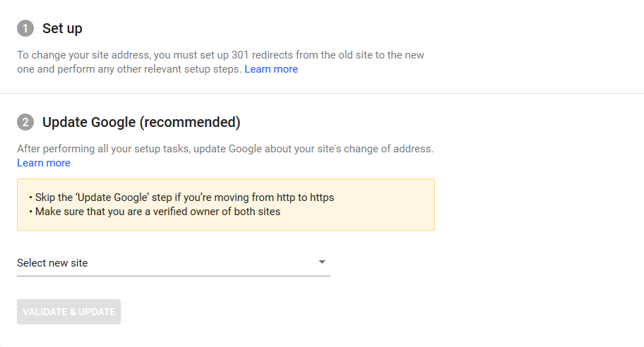Screen dimensions: 644x347
Task: Click the 'Select new site' field label
Action: point(52,263)
